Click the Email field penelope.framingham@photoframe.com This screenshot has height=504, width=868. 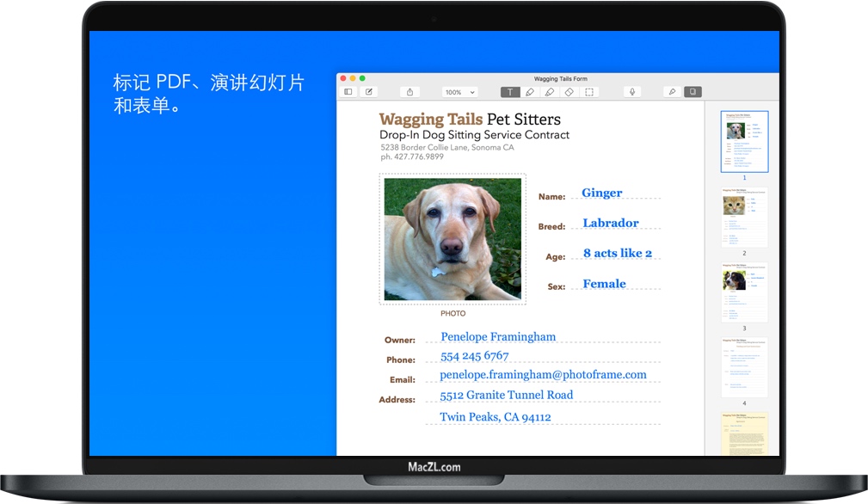coord(543,374)
